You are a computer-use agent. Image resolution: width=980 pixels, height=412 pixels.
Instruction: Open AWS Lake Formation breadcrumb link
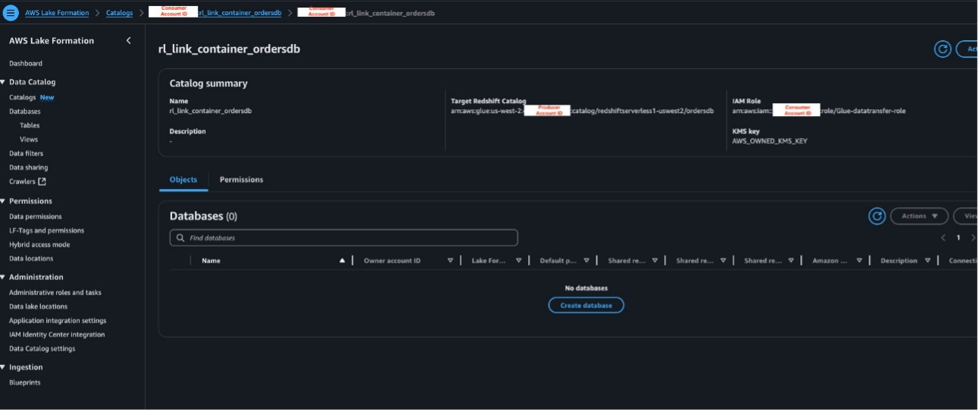click(x=57, y=13)
